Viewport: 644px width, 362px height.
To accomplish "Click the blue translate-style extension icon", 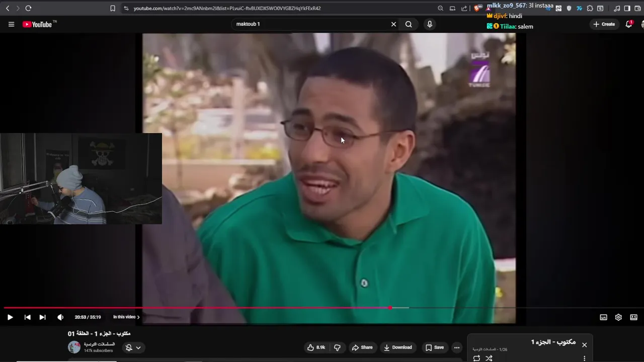I will (579, 8).
